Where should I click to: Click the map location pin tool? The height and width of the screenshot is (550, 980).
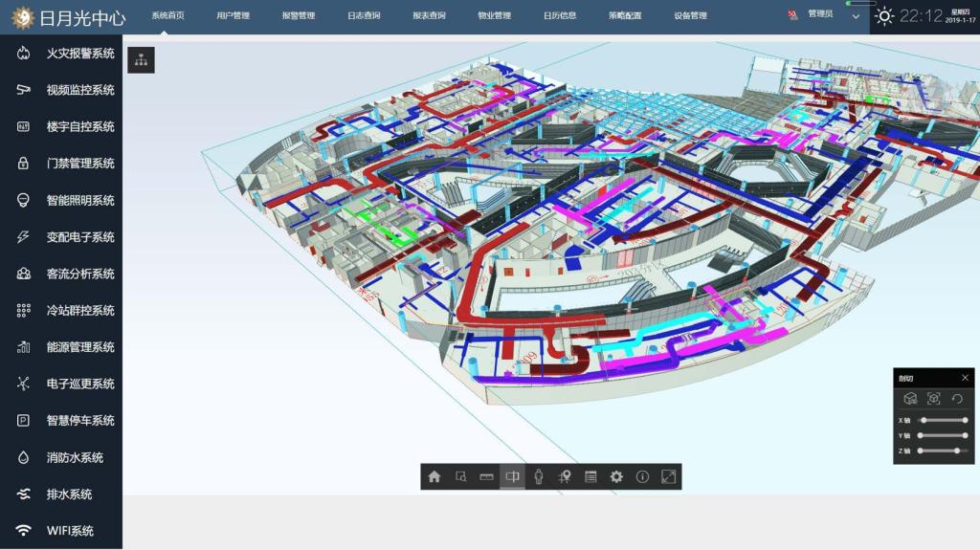[x=565, y=476]
